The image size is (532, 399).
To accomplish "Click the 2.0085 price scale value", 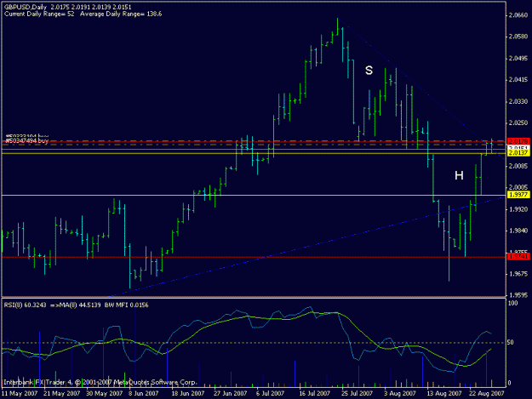I will click(x=518, y=166).
